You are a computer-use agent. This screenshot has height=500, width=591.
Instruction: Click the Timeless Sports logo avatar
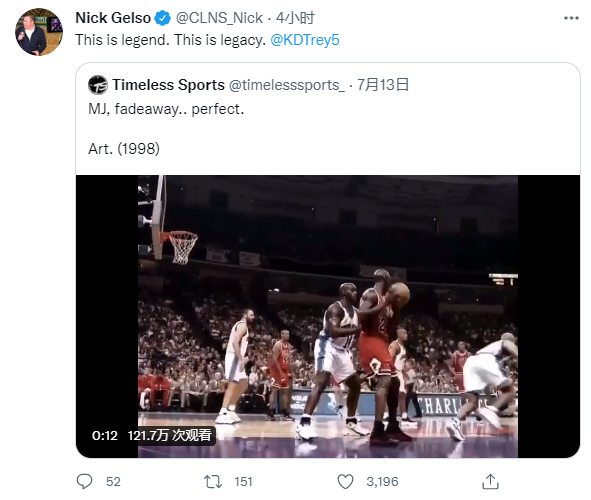(98, 85)
